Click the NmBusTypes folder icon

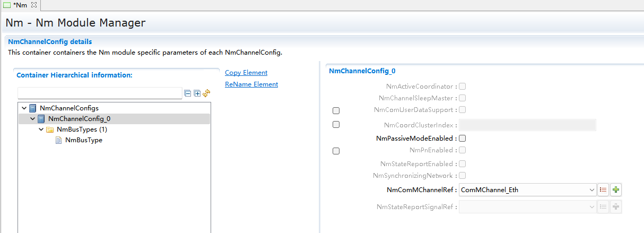point(50,130)
